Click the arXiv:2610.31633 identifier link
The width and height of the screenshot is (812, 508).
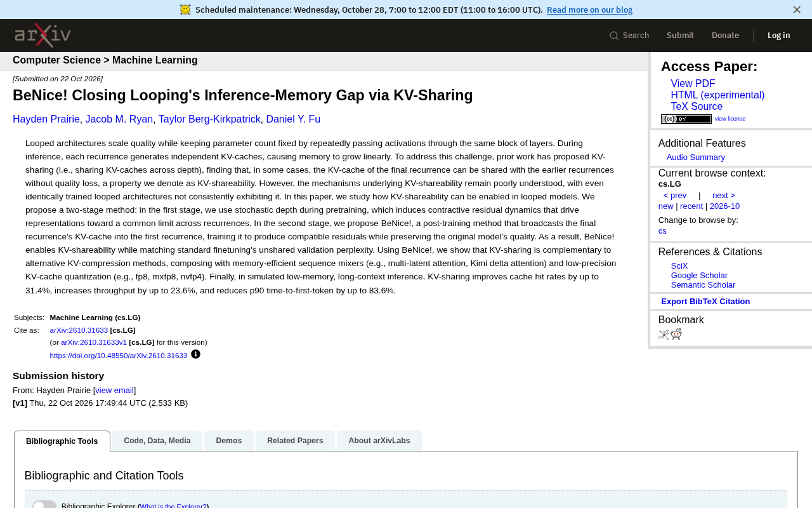tap(79, 330)
